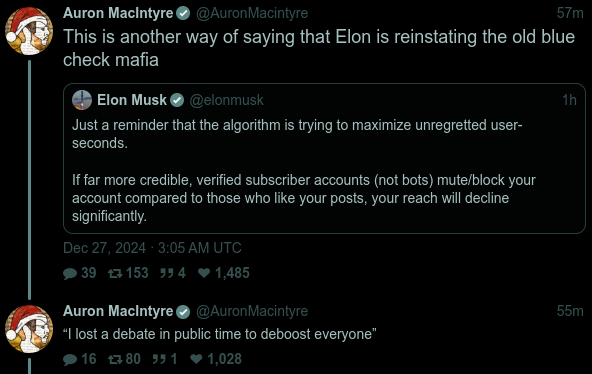This screenshot has width=592, height=374.
Task: Click the quote icon showing 1
Action: (159, 359)
